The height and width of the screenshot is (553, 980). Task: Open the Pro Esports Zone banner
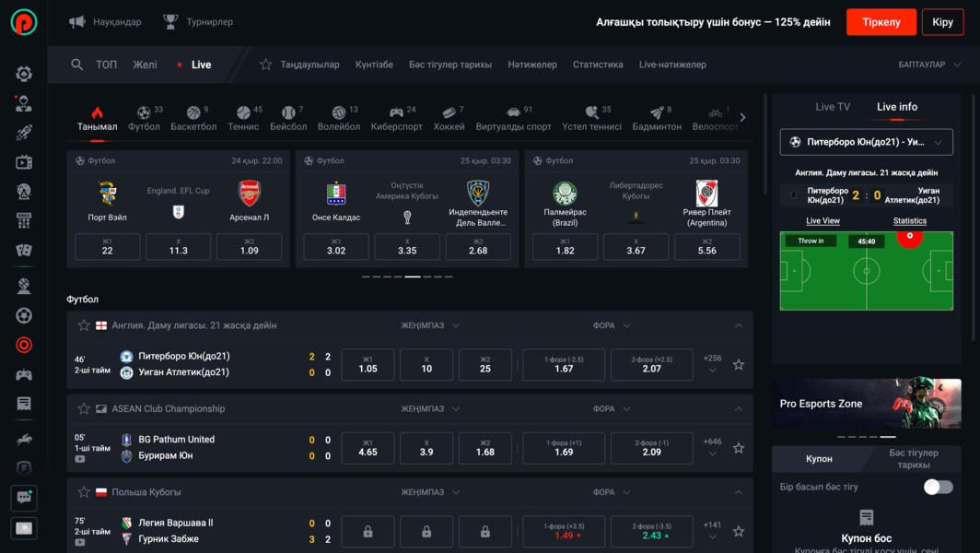coord(866,404)
